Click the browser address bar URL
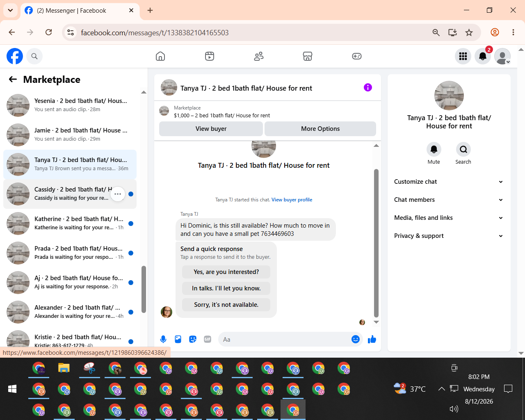This screenshot has width=525, height=420. pos(155,32)
